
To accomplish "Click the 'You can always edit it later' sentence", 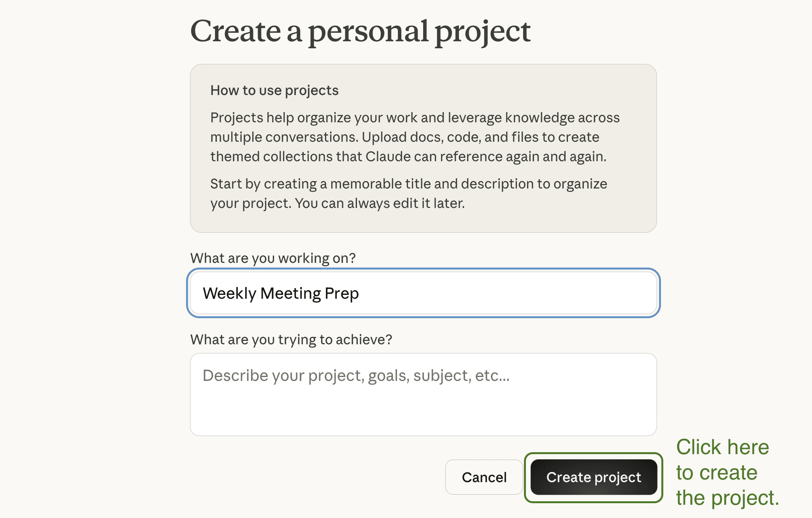I will 380,203.
